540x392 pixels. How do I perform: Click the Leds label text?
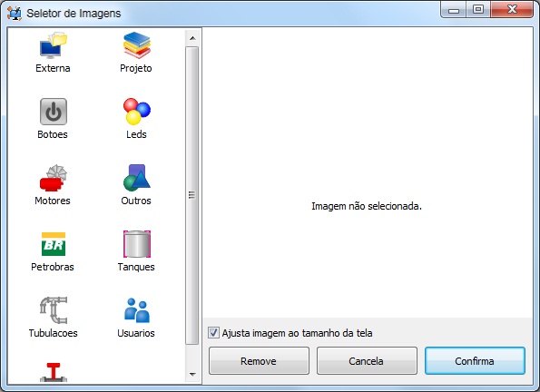pos(136,134)
